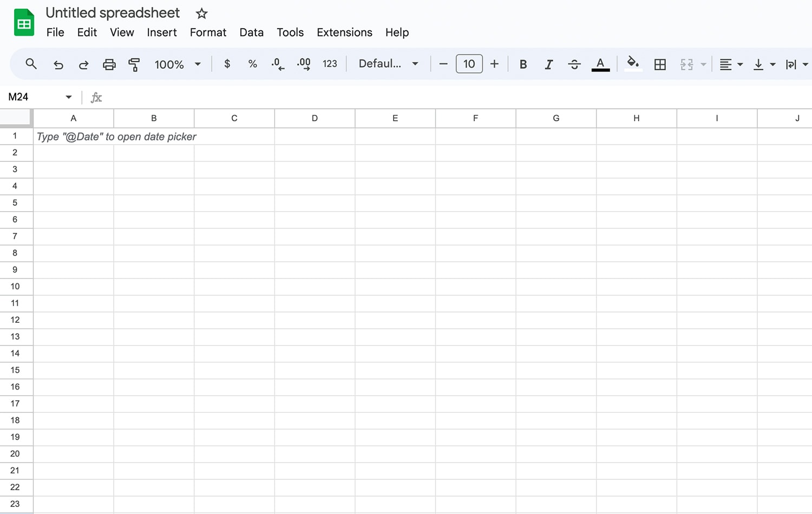Open the zoom level dropdown

coord(177,64)
